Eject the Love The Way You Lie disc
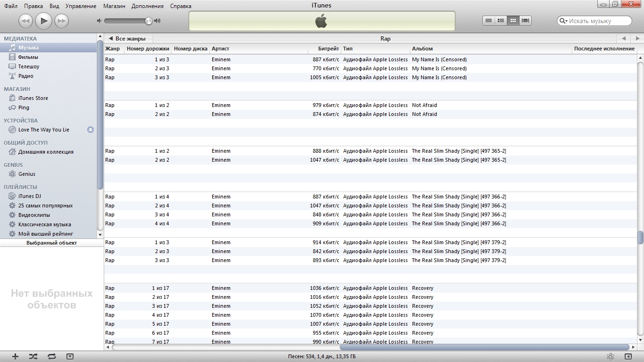The height and width of the screenshot is (362, 644). 91,130
